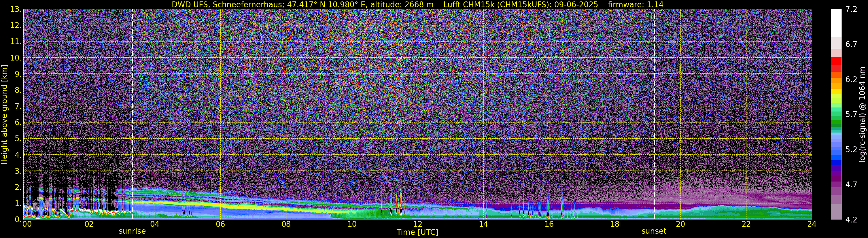Viewport: 868px width, 238px height.
Task: Click the height axis tick label '8.'
Action: 18,90
